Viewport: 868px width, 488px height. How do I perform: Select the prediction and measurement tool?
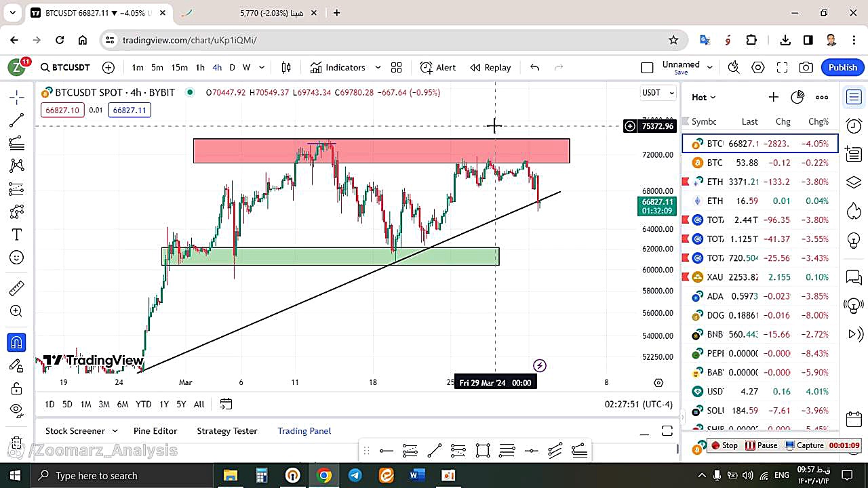(17, 188)
